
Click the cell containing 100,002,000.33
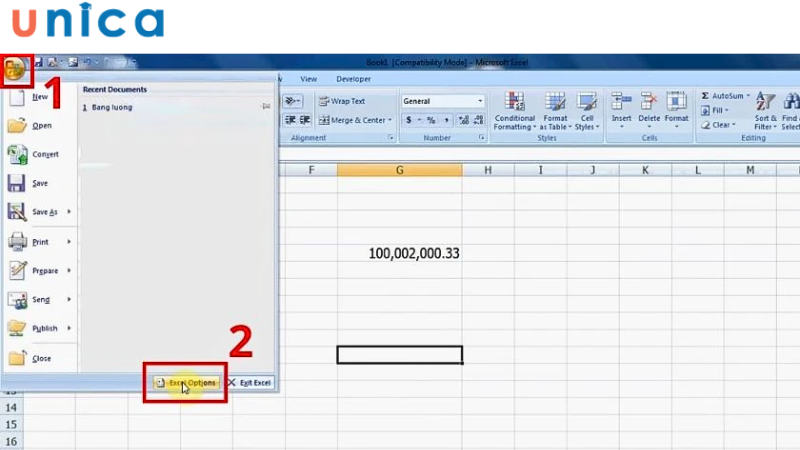click(x=399, y=254)
